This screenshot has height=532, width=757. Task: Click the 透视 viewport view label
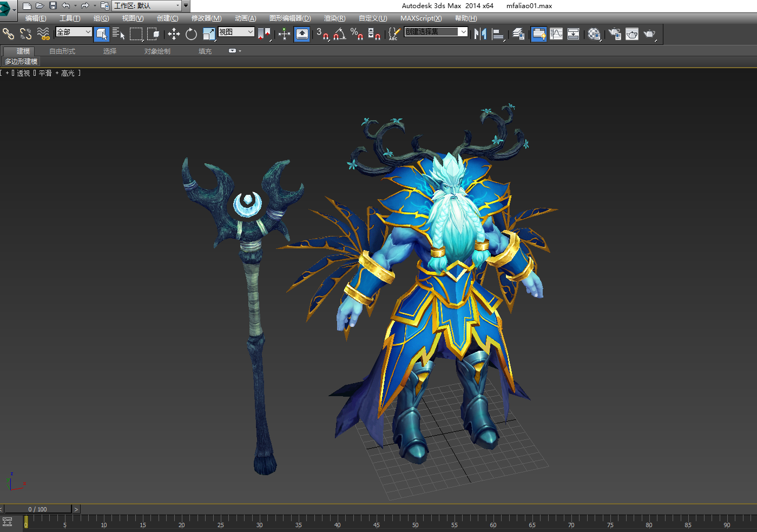point(23,73)
